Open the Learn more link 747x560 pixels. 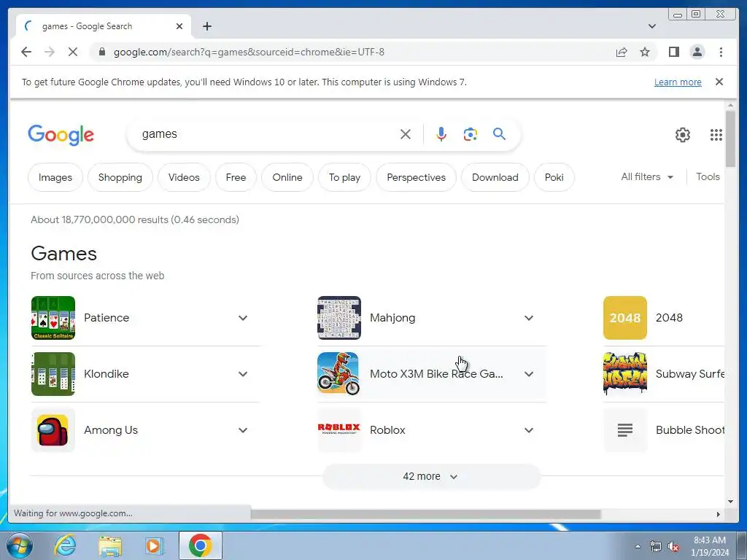(678, 82)
